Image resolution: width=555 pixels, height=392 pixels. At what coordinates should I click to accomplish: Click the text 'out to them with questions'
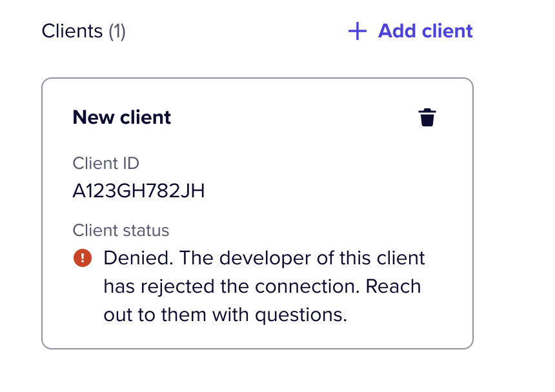[x=225, y=315]
